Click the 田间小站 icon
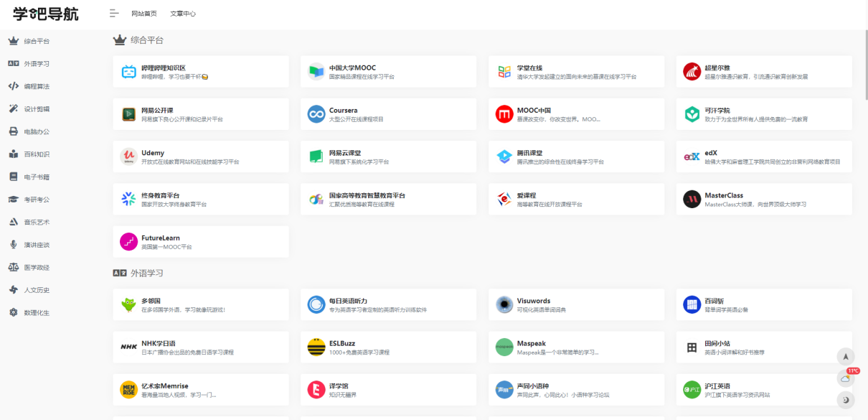 click(x=692, y=347)
